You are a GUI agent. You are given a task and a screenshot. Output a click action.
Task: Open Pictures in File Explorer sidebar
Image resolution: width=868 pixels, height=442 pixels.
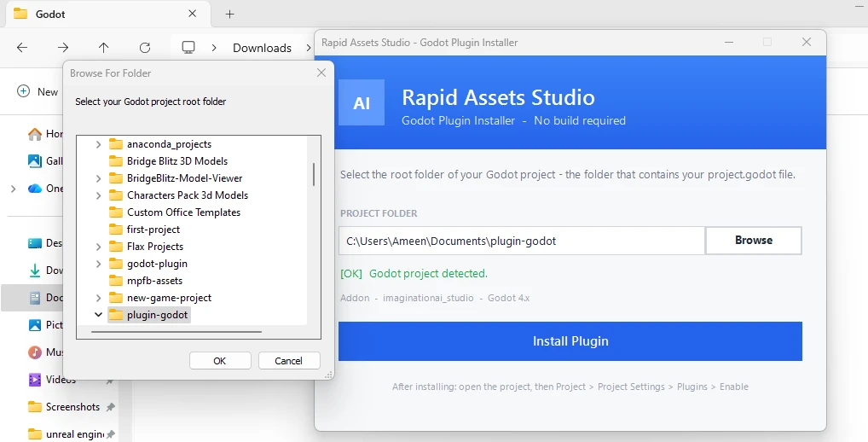pyautogui.click(x=45, y=324)
